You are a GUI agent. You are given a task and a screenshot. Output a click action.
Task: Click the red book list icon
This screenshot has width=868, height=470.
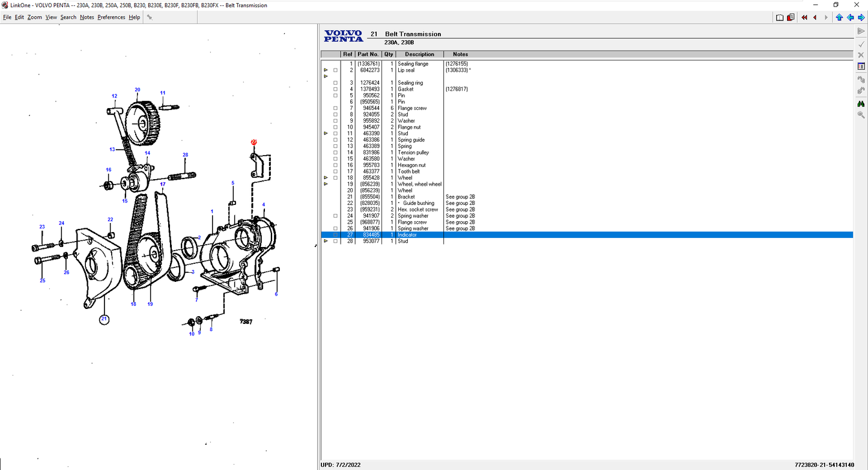pos(791,17)
